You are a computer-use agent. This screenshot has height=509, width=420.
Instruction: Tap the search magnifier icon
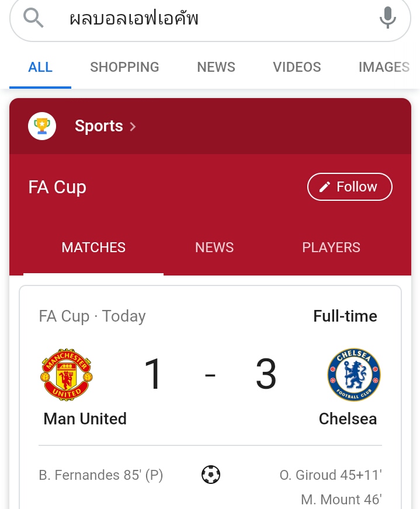tap(33, 18)
